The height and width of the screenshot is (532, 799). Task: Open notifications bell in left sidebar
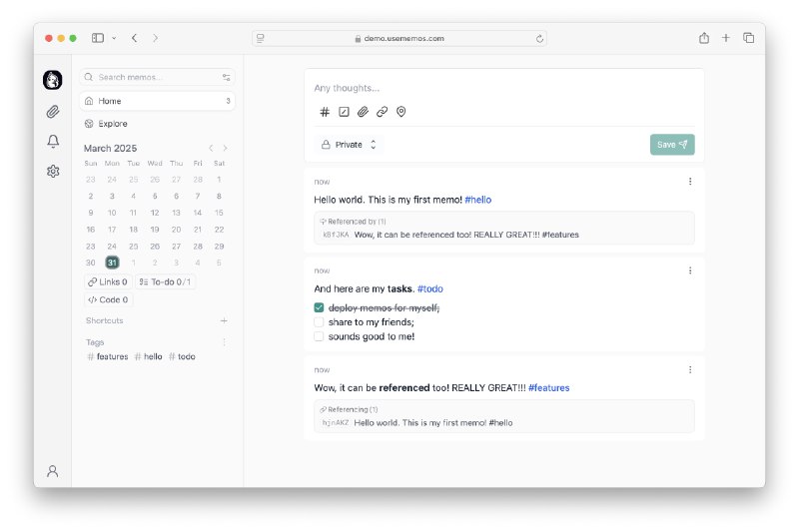tap(53, 141)
